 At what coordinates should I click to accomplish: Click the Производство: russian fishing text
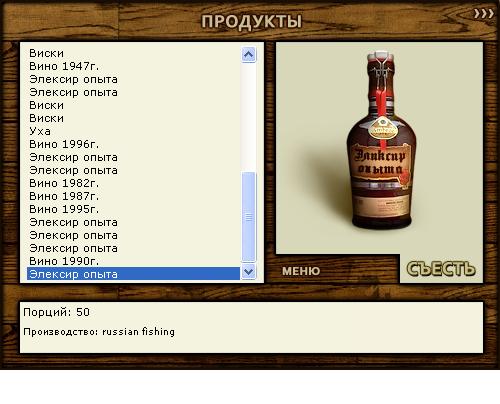point(99,332)
